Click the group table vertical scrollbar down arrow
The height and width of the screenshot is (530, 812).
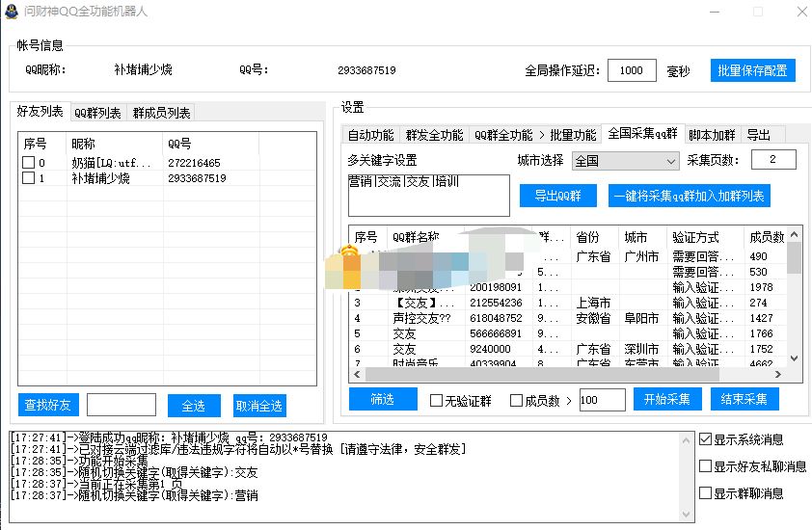coord(794,358)
